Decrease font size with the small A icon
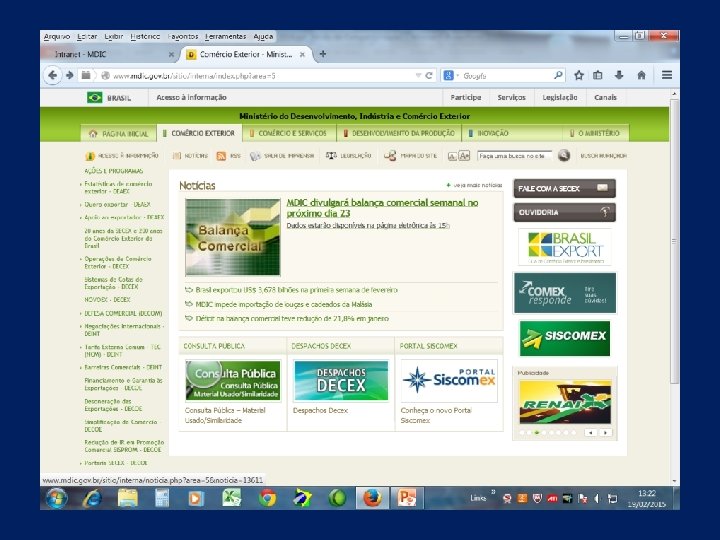 pos(452,157)
